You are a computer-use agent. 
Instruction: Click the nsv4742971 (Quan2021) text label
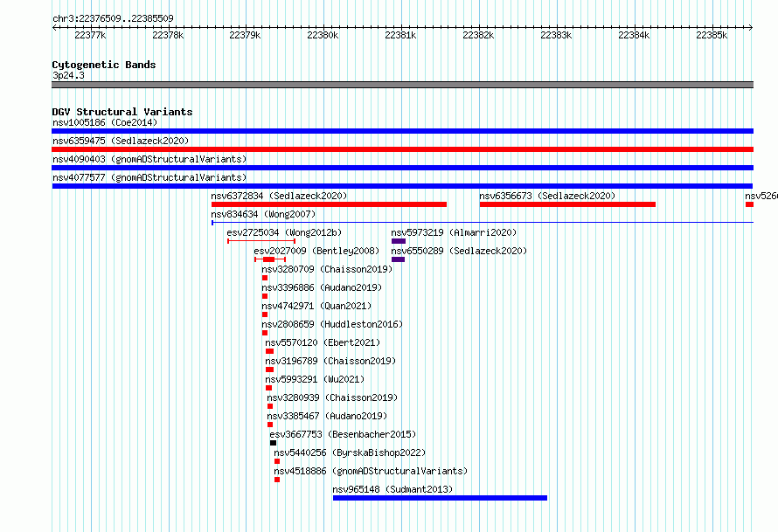[316, 306]
